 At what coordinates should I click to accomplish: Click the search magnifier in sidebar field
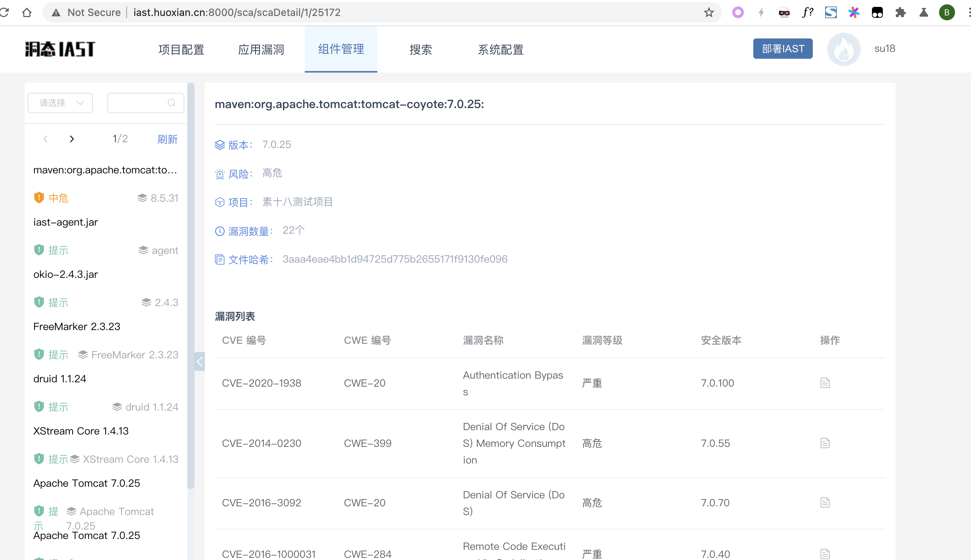tap(172, 103)
